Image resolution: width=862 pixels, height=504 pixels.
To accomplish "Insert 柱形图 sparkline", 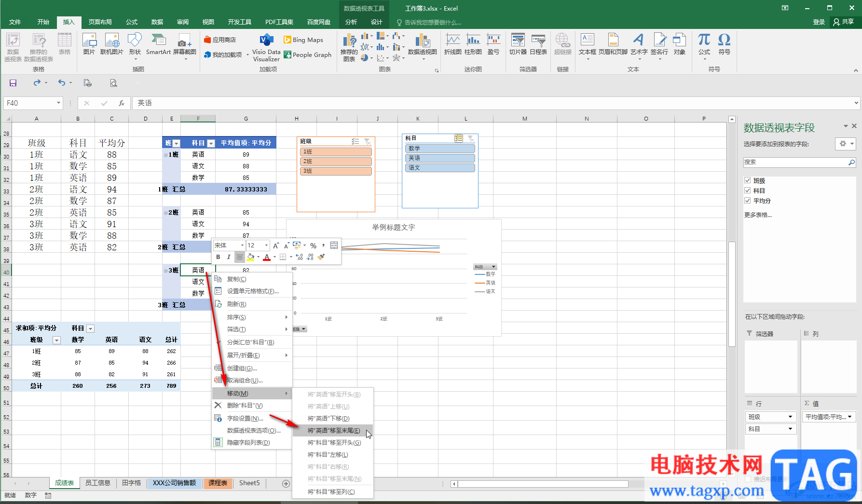I will [473, 44].
